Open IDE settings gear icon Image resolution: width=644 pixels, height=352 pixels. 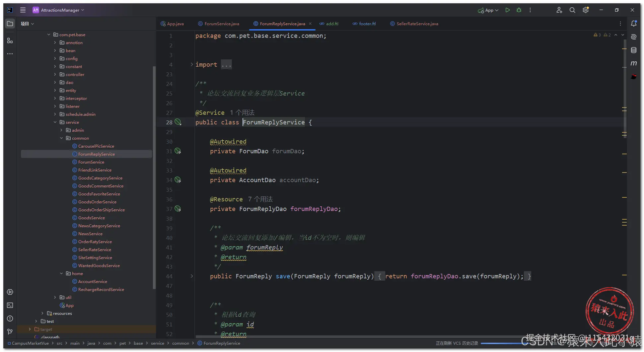[x=586, y=10]
